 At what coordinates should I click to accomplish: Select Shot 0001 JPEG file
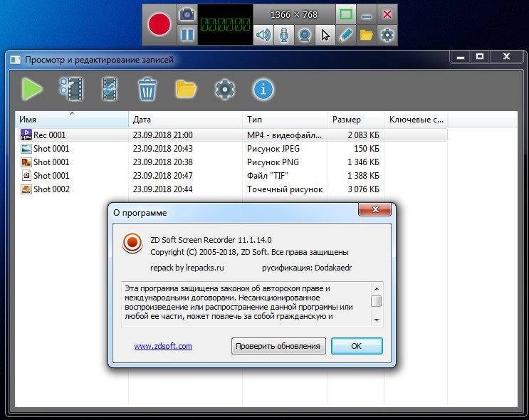click(x=231, y=149)
